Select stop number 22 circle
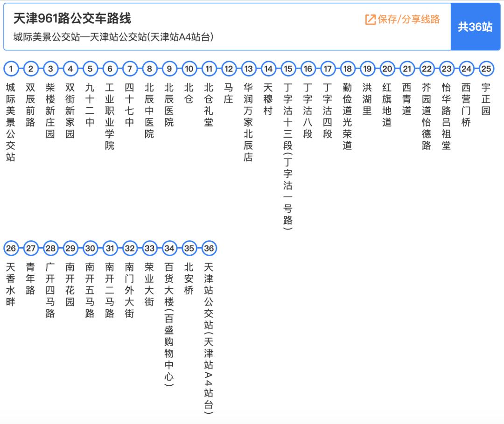The image size is (504, 424). tap(427, 69)
